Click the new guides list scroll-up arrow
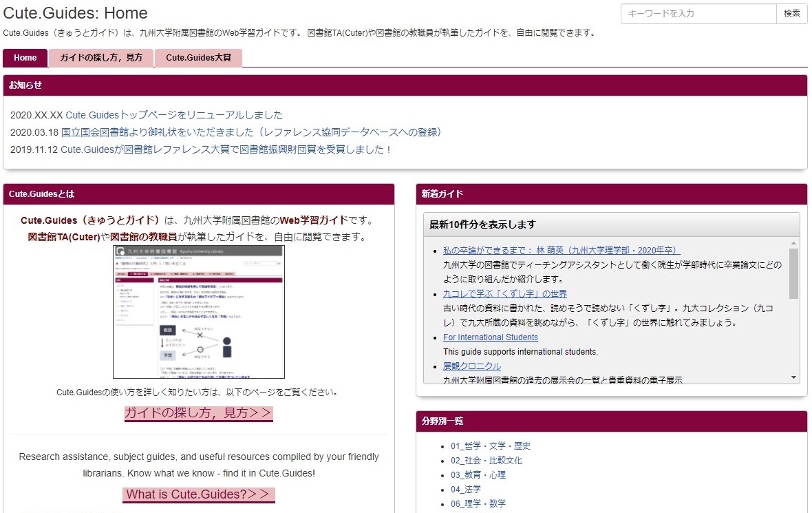The width and height of the screenshot is (812, 513). (793, 243)
